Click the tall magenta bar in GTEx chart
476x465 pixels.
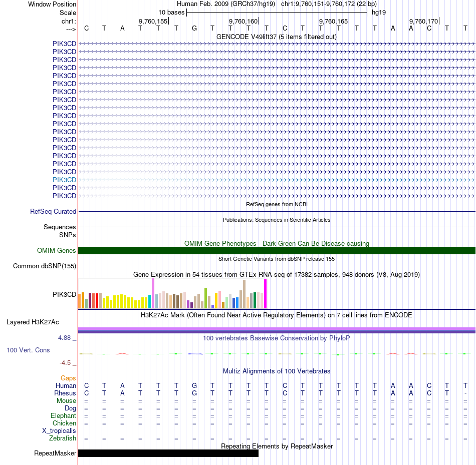coord(266,294)
